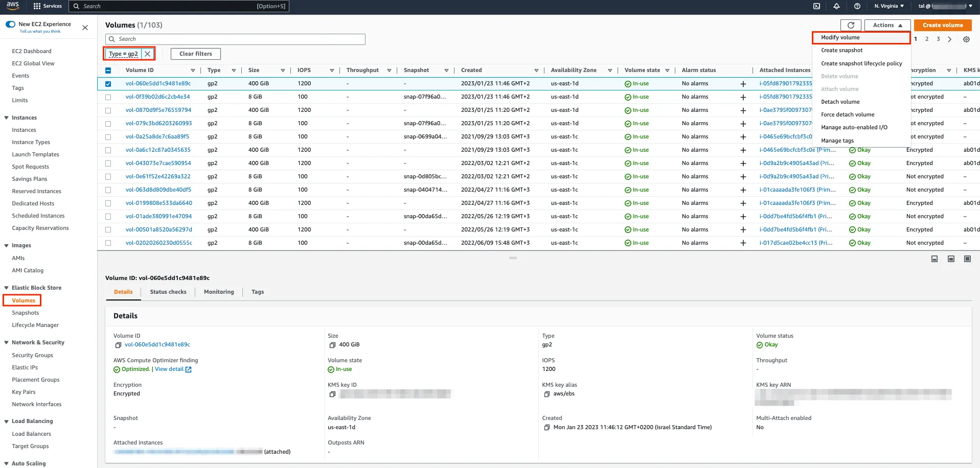Screen dimensions: 980x468
Task: Copy the Created date value
Action: [546, 428]
